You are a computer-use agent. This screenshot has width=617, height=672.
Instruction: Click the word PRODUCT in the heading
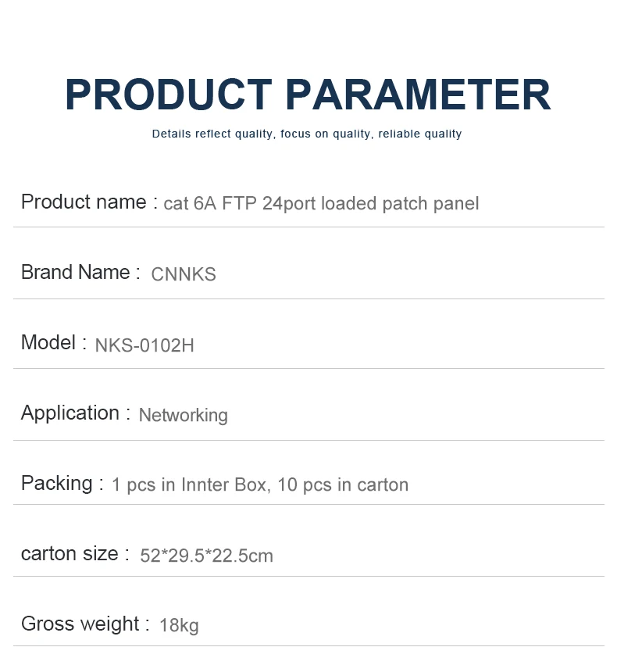[168, 95]
